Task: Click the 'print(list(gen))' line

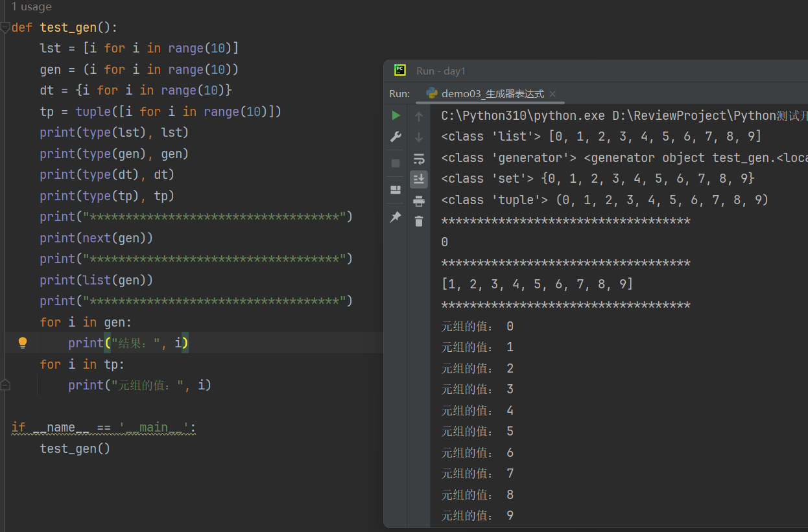Action: tap(97, 281)
